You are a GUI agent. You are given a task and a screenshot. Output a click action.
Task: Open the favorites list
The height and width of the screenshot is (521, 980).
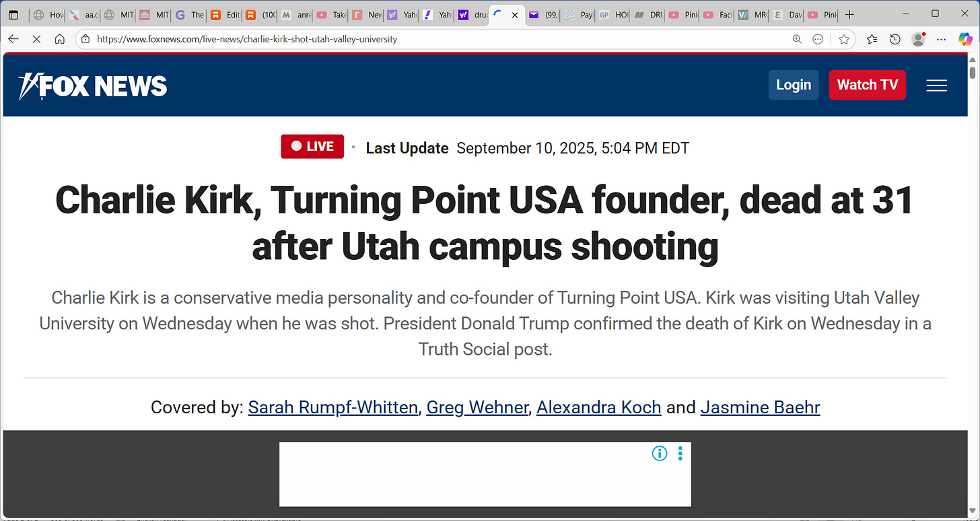point(872,39)
